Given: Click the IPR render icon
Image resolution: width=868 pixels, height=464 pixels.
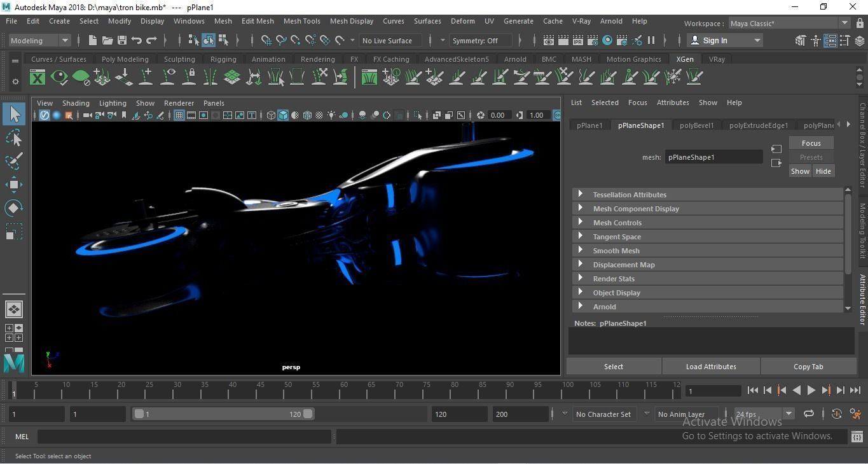Looking at the screenshot, I should pos(578,40).
